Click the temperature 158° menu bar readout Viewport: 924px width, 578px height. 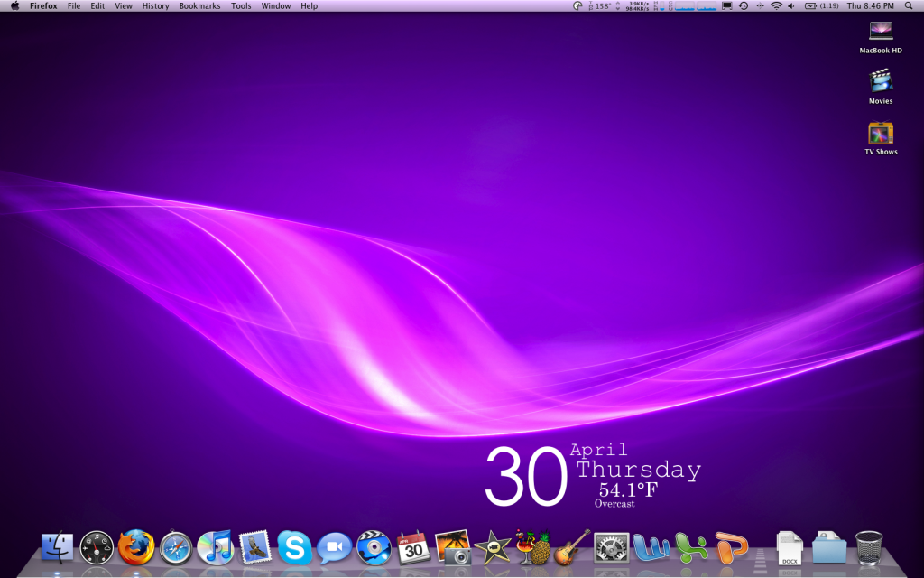point(599,6)
